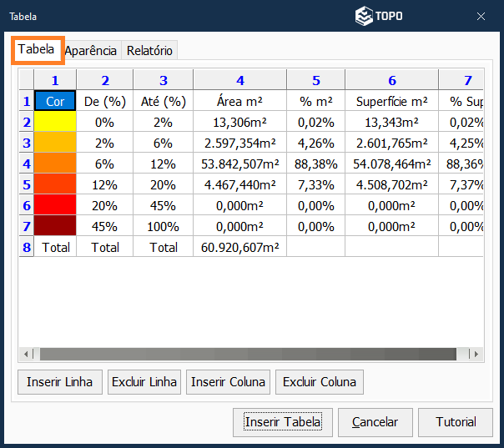
Task: Select the dark red swatch in row 7
Action: click(x=55, y=226)
